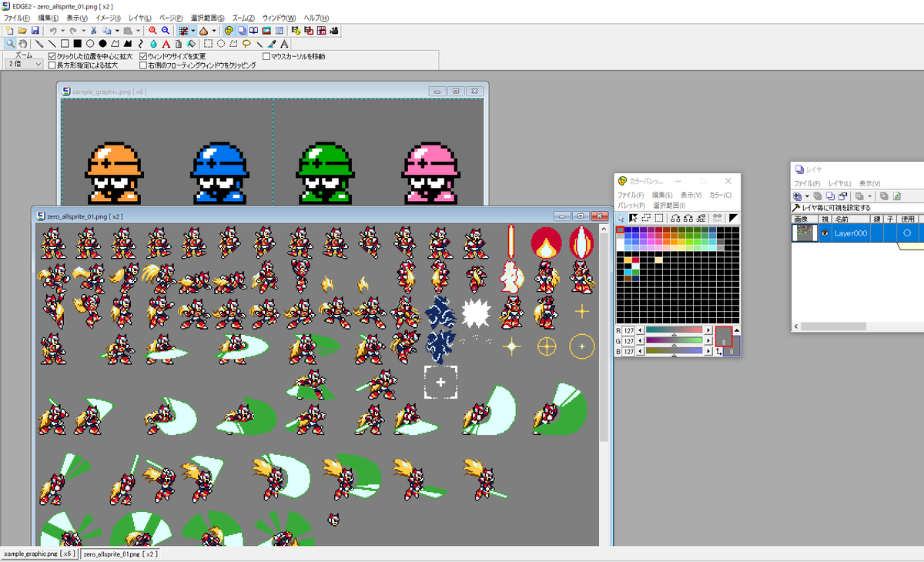Image resolution: width=924 pixels, height=562 pixels.
Task: Select the eyedropper color picker tool
Action: coord(272,44)
